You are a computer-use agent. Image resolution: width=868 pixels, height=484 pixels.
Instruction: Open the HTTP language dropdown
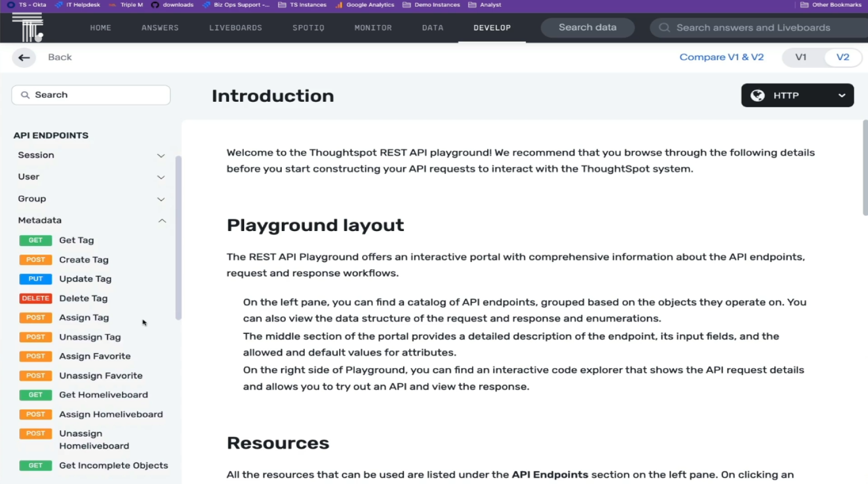797,95
